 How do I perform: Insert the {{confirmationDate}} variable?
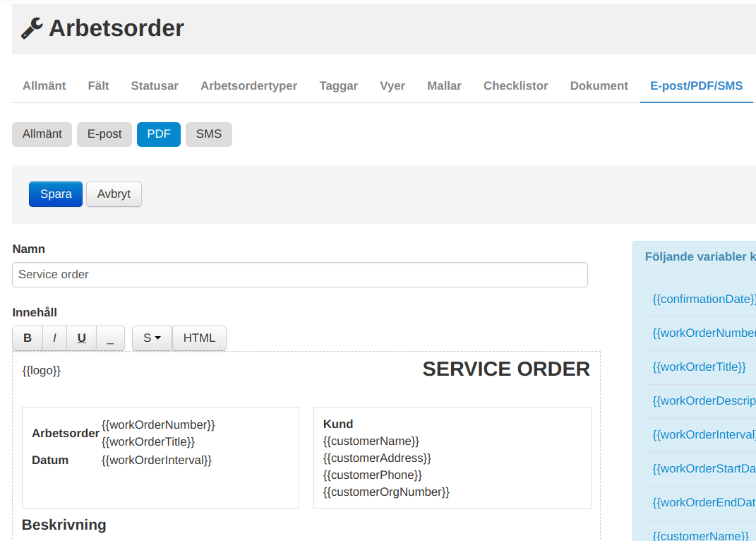pos(704,299)
